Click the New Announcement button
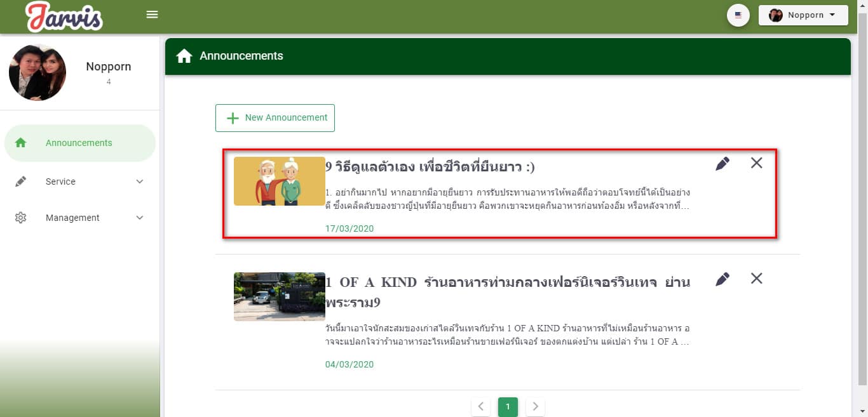 point(275,118)
